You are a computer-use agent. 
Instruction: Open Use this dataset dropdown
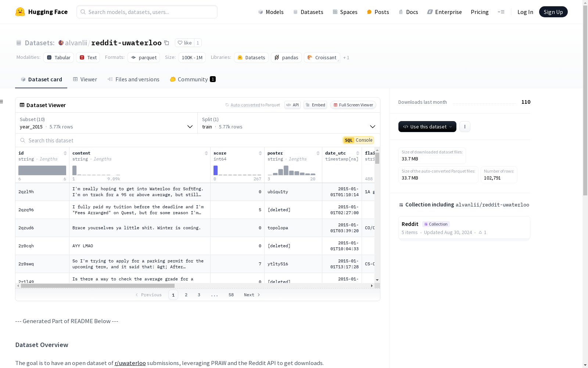tap(427, 127)
